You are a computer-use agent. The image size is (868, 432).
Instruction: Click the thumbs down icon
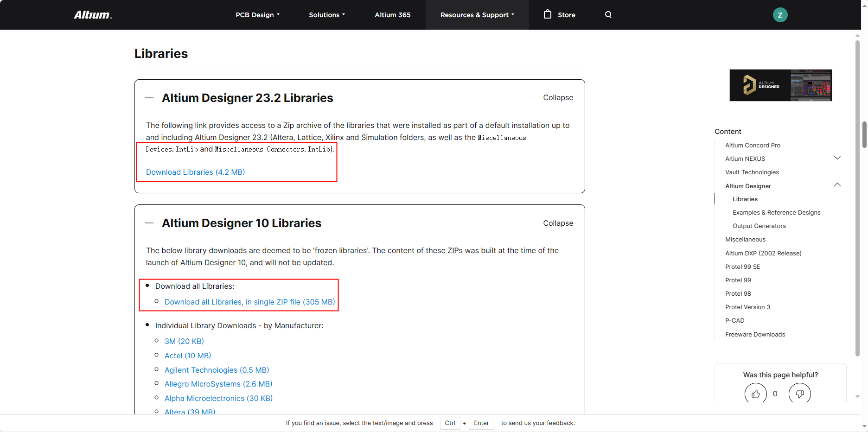[x=799, y=394]
